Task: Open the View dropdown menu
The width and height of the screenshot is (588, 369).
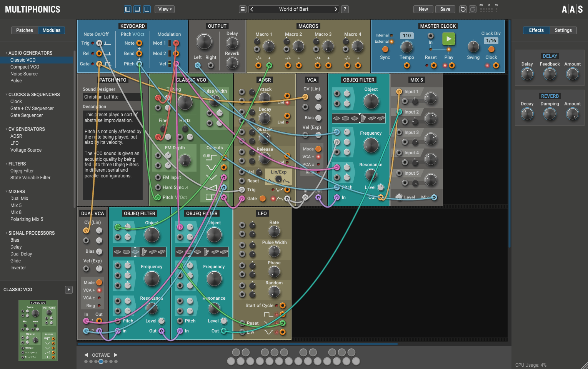Action: 165,9
